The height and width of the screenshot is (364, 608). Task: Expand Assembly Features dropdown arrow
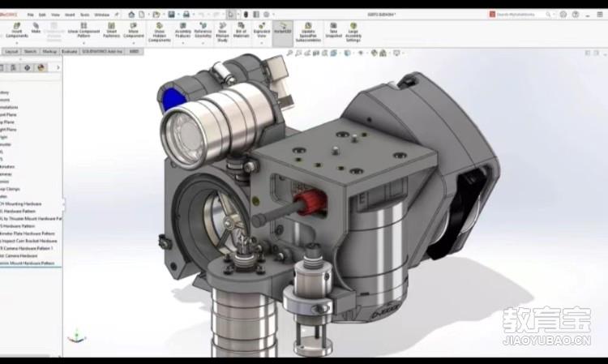[x=183, y=42]
